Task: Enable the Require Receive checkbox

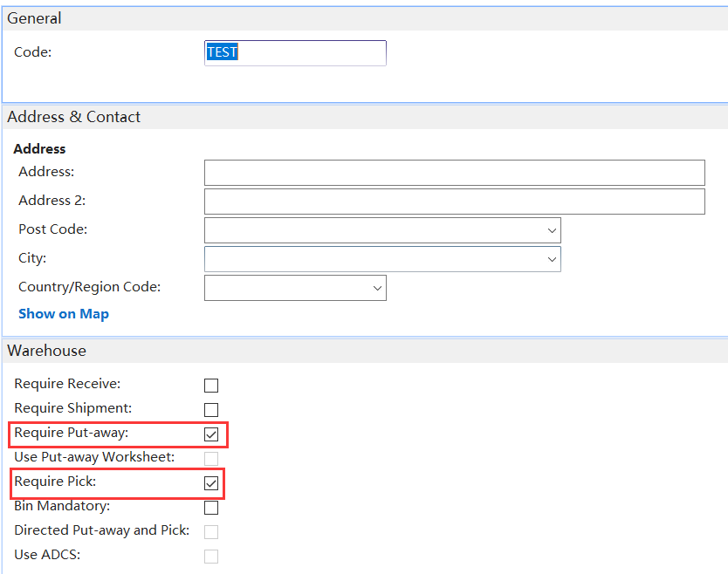Action: tap(211, 386)
